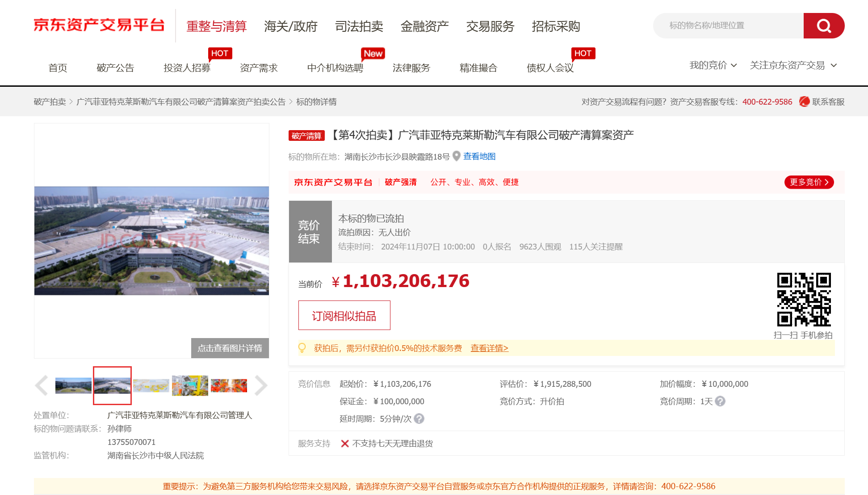The height and width of the screenshot is (495, 868).
Task: Click 联系客服 link
Action: pos(828,102)
